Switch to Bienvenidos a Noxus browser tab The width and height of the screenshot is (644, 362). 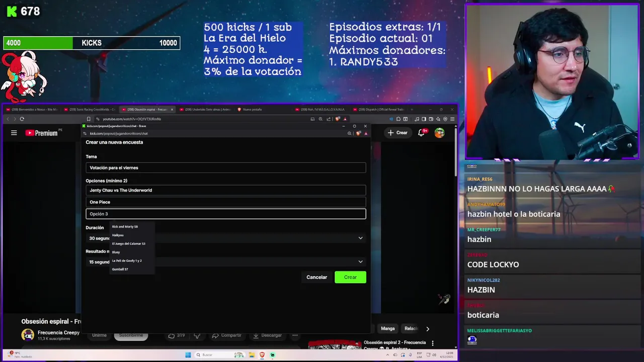(x=32, y=109)
